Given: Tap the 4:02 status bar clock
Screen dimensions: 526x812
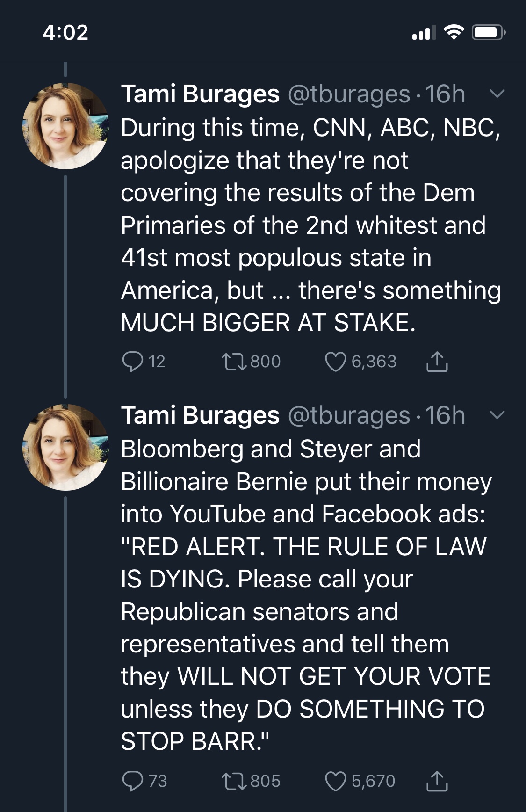Looking at the screenshot, I should coord(65,32).
